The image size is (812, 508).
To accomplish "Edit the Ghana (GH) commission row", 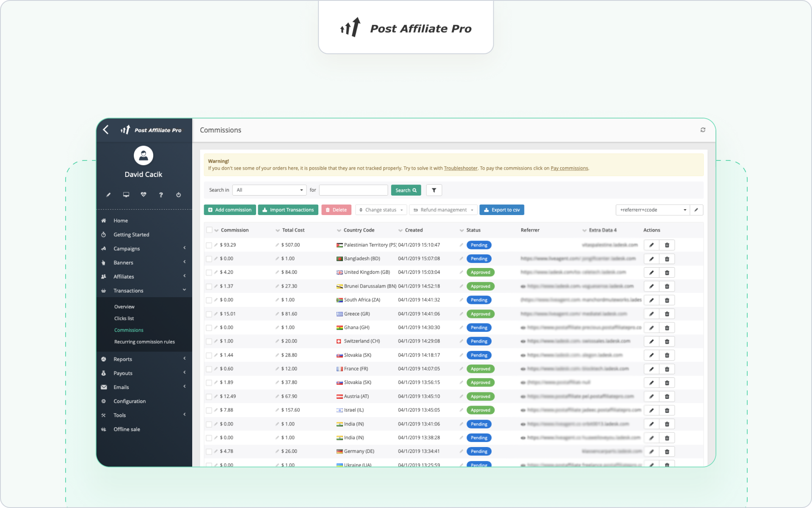I will click(x=652, y=328).
